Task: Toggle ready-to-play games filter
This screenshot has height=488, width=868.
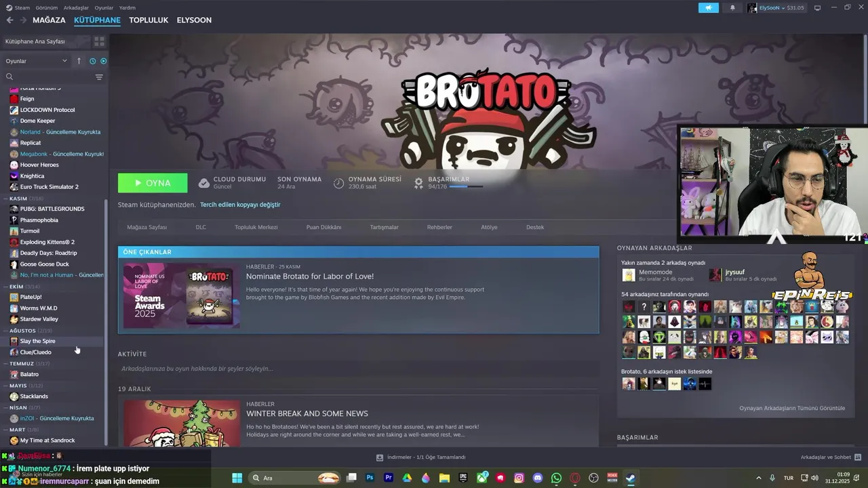Action: pyautogui.click(x=103, y=61)
